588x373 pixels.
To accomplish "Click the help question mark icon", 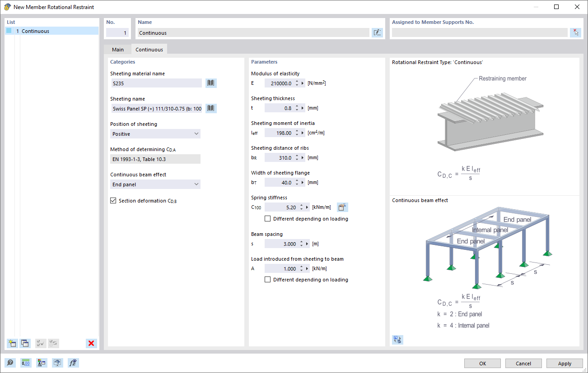I will (9, 363).
